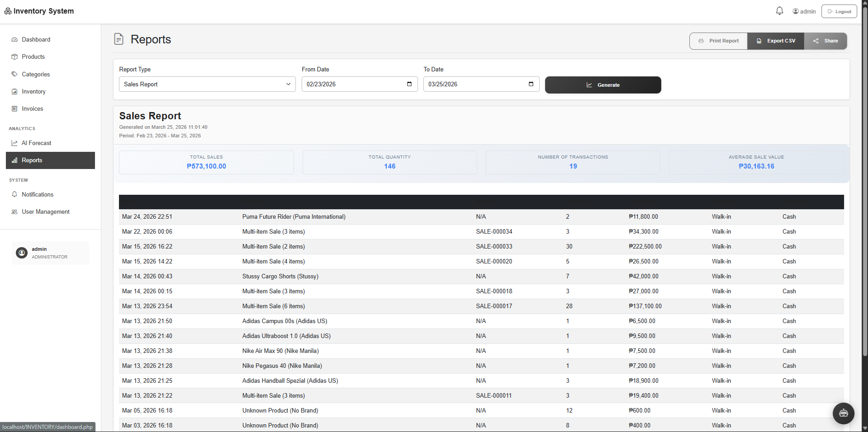Open the From Date calendar picker

coord(409,84)
